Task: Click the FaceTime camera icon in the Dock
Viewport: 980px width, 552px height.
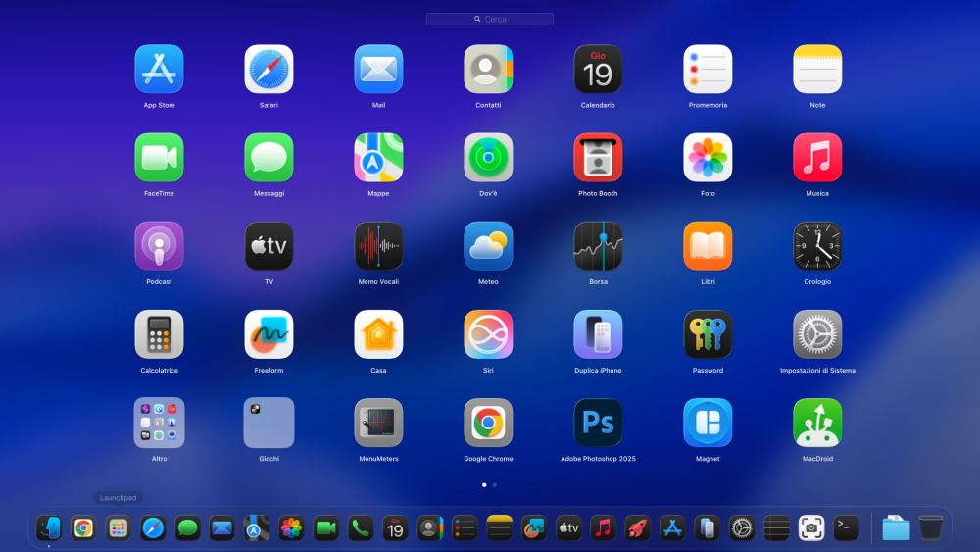Action: pos(326,528)
